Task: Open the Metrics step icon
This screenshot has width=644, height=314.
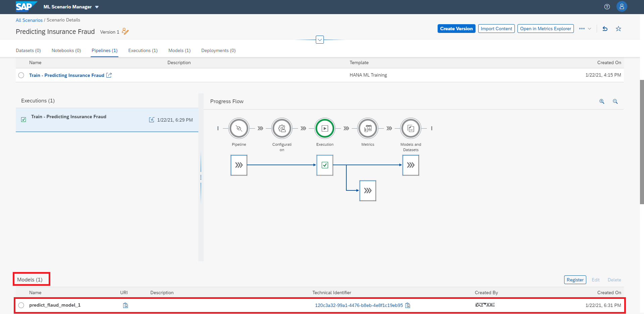Action: [x=367, y=128]
